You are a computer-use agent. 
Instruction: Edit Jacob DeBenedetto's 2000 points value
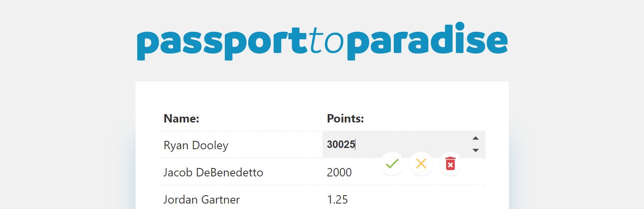coord(340,172)
